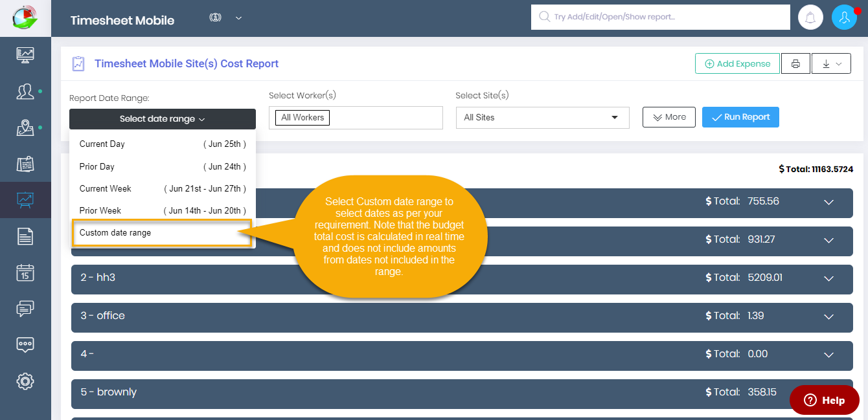Viewport: 868px width, 420px height.
Task: Click the Run Report button
Action: 740,117
